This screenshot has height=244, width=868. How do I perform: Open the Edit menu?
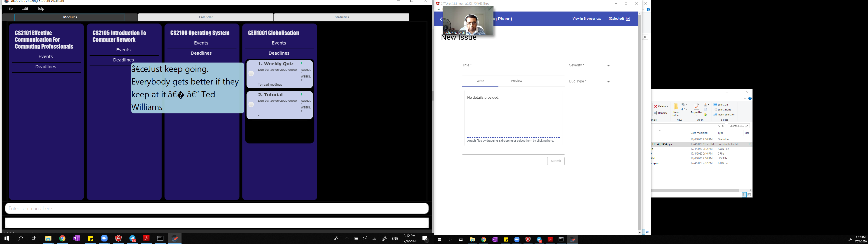(25, 8)
